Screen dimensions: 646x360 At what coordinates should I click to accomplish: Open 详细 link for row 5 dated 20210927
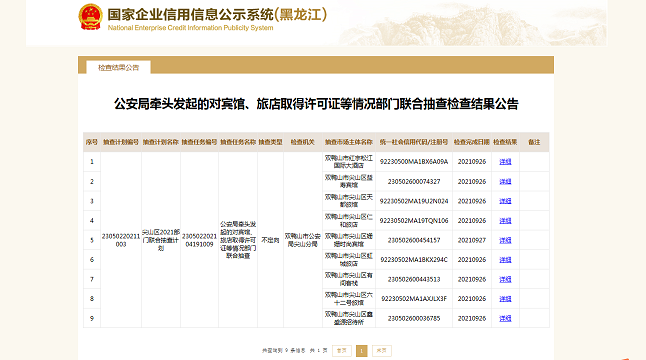click(x=505, y=240)
